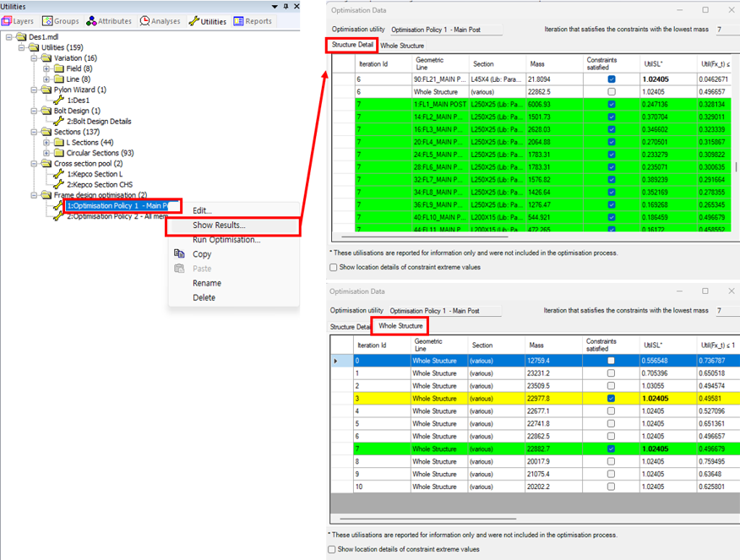Select the 2:Bolt Design Details item
The width and height of the screenshot is (740, 560).
coord(99,121)
